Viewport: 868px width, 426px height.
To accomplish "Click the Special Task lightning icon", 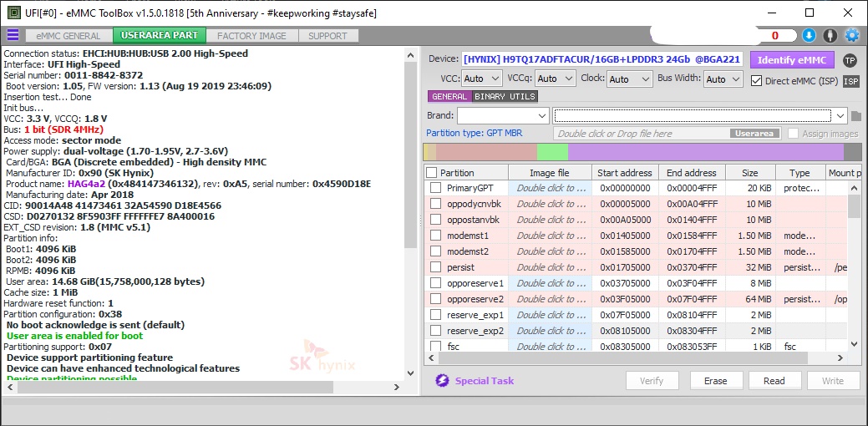I will click(442, 381).
